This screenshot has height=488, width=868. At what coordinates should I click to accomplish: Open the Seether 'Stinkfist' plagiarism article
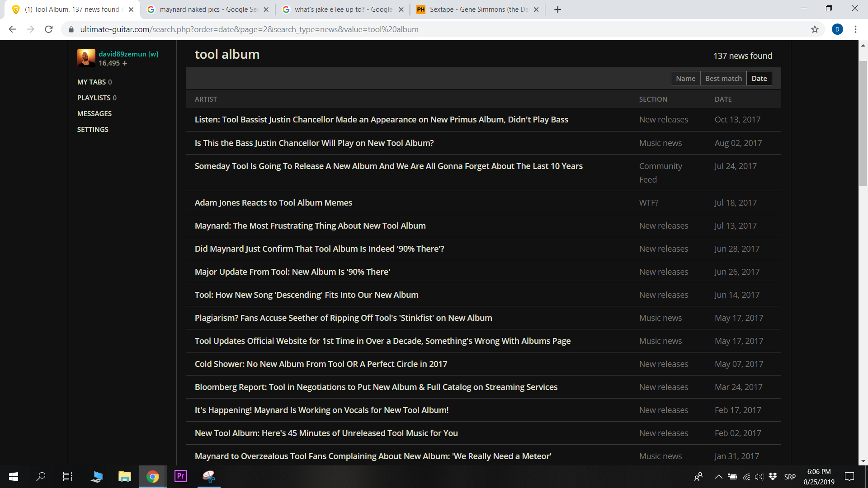point(343,318)
